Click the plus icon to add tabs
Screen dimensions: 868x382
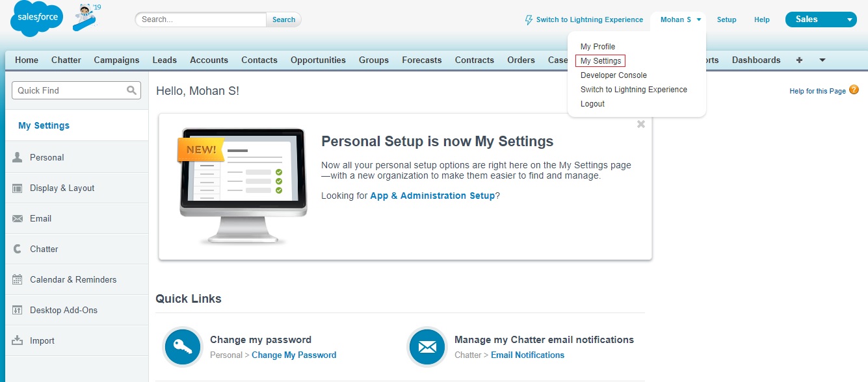pos(798,60)
